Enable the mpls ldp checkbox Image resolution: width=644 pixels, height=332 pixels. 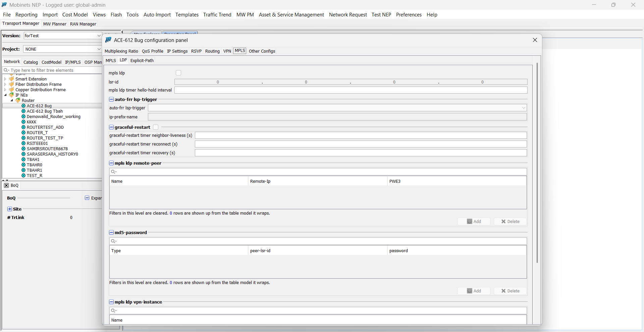178,73
